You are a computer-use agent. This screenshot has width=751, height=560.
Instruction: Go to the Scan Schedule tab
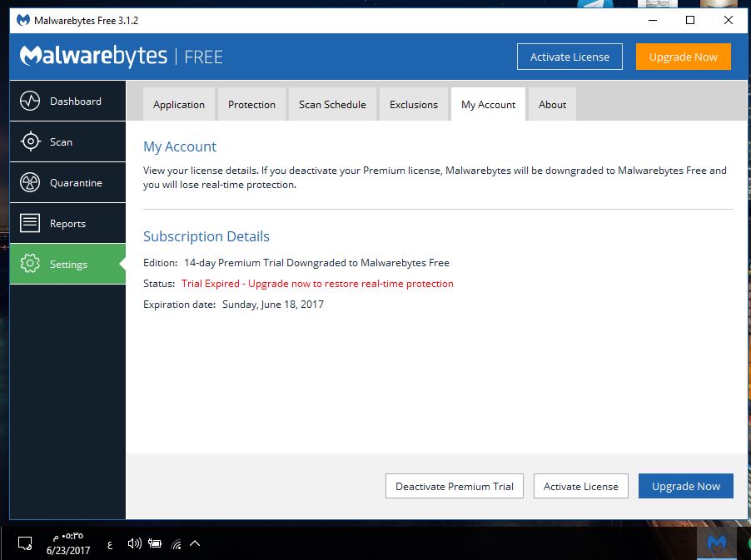332,104
